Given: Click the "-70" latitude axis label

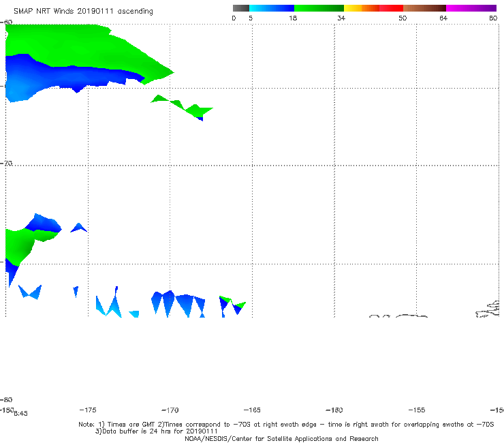Looking at the screenshot, I should click(6, 164).
